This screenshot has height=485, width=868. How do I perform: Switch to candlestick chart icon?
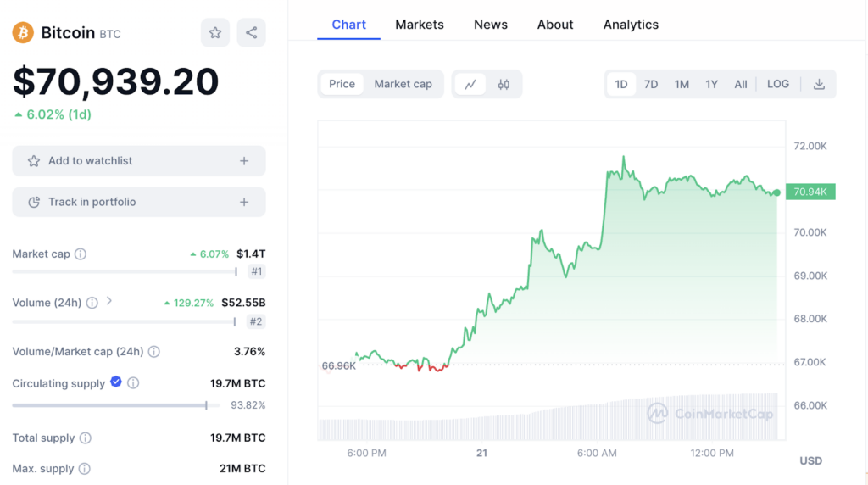click(x=504, y=84)
